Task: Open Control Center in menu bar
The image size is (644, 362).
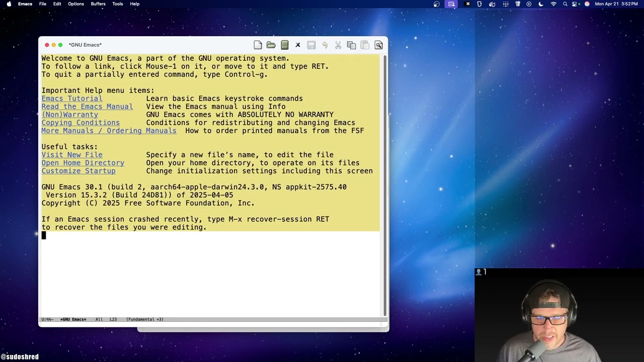Action: click(x=576, y=4)
